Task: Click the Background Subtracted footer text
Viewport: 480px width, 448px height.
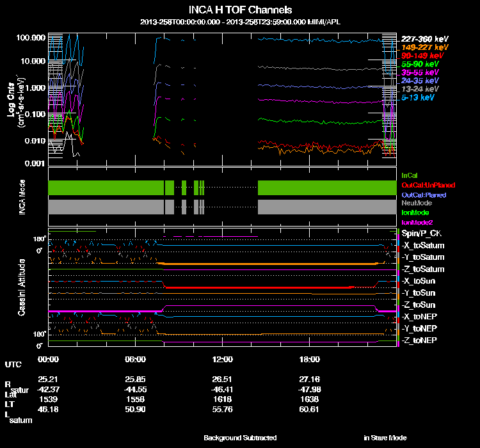Action: (x=240, y=438)
